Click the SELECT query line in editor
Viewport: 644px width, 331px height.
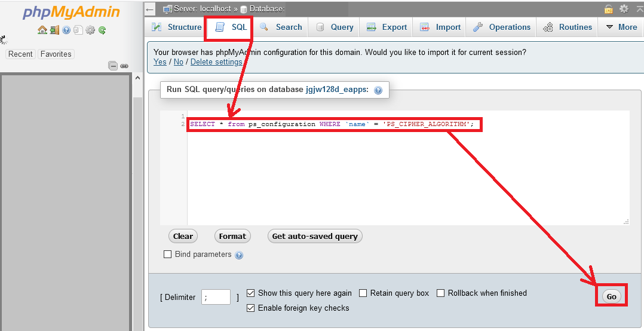point(332,124)
